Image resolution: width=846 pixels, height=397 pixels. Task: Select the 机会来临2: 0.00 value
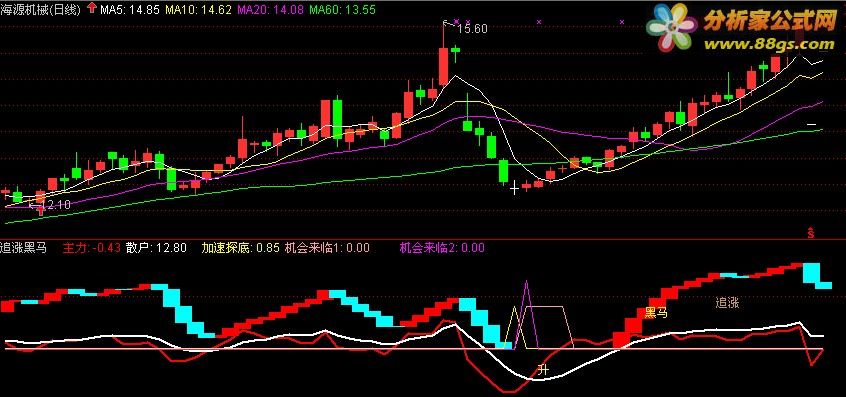point(442,248)
